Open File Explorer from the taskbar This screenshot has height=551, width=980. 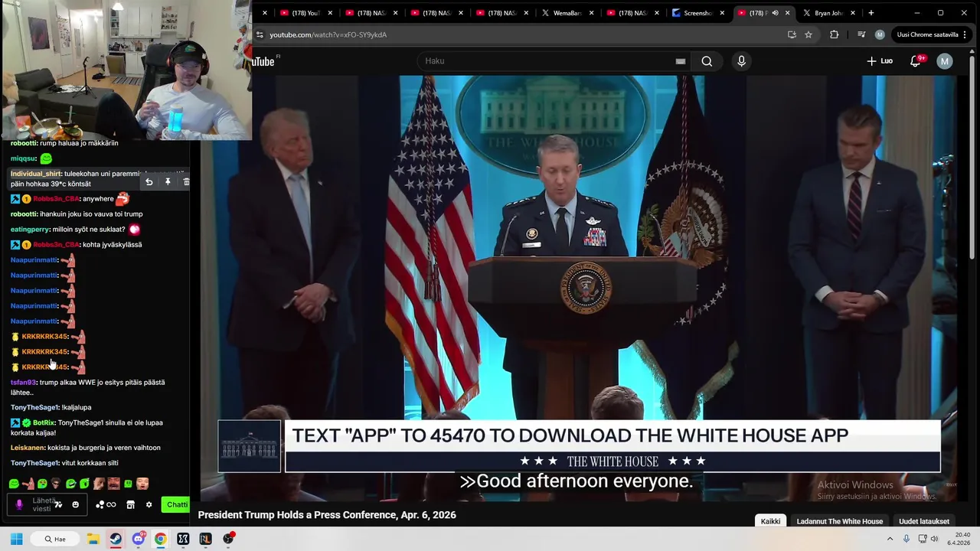(x=93, y=539)
